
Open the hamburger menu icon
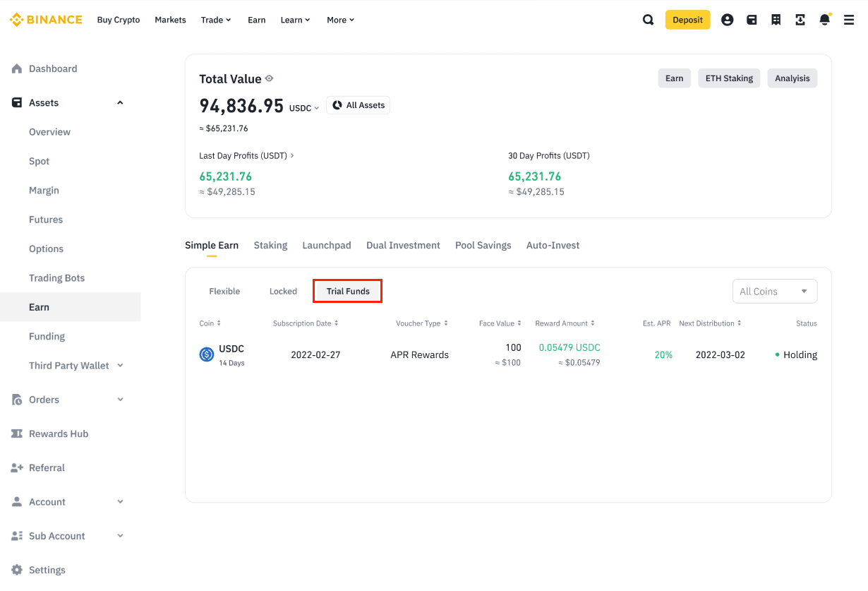tap(849, 20)
